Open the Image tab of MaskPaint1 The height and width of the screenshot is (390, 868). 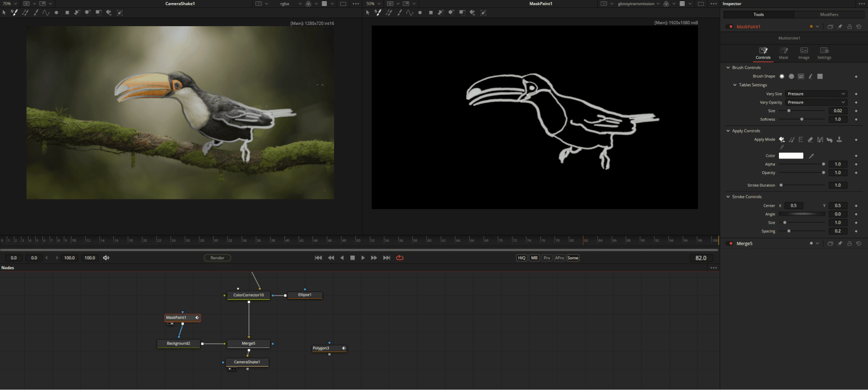804,53
